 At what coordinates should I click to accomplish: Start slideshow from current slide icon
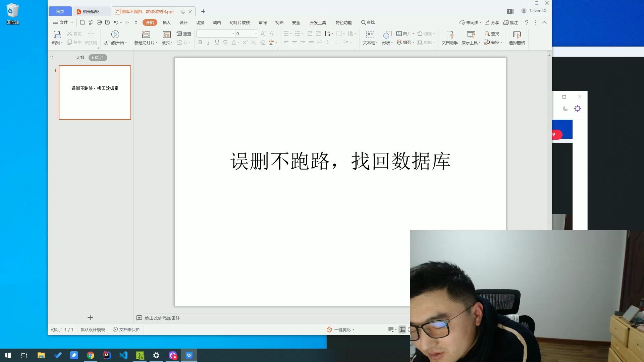115,35
